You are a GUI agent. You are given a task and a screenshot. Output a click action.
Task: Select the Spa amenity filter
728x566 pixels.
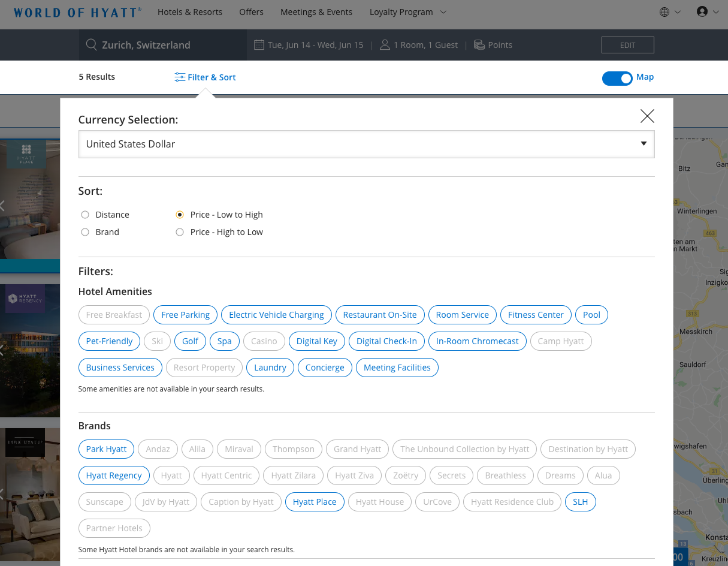(x=225, y=341)
